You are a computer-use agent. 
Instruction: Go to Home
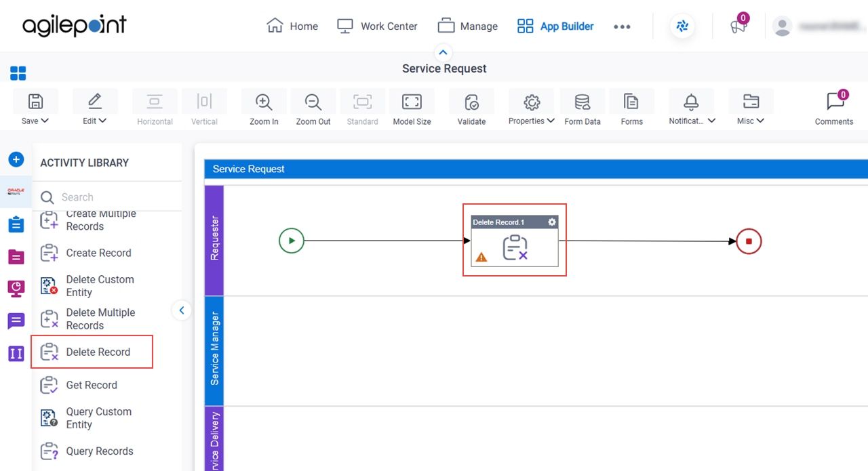(292, 26)
